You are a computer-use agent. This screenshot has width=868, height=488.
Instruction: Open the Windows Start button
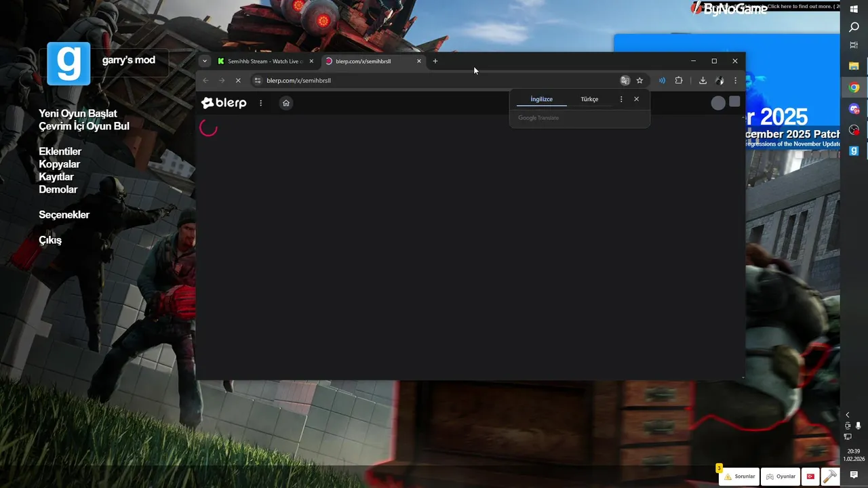pos(854,9)
